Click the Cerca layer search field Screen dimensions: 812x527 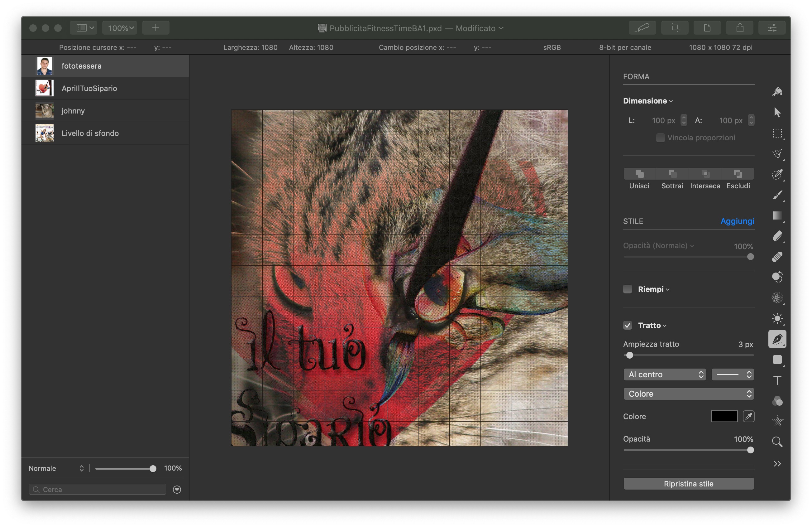tap(98, 490)
